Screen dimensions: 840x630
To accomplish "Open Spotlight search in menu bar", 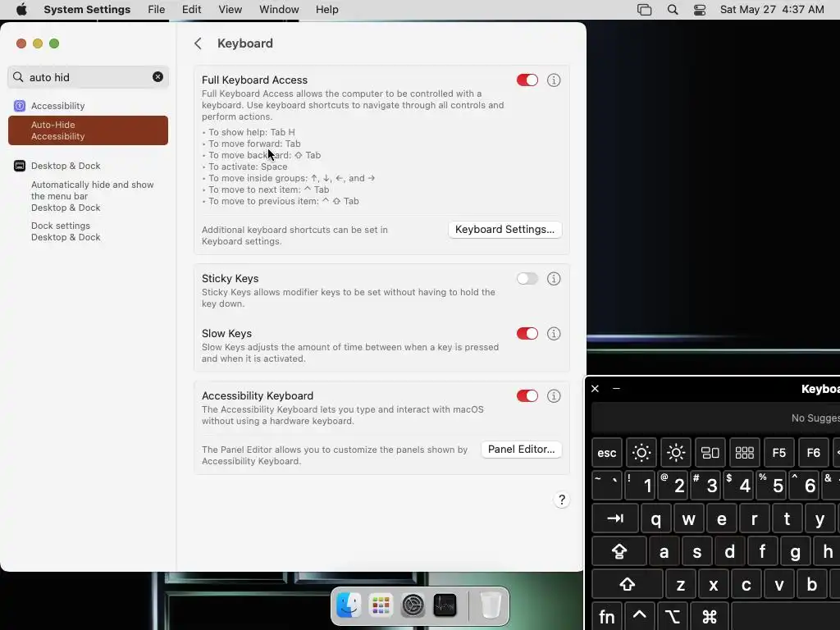I will coord(673,10).
